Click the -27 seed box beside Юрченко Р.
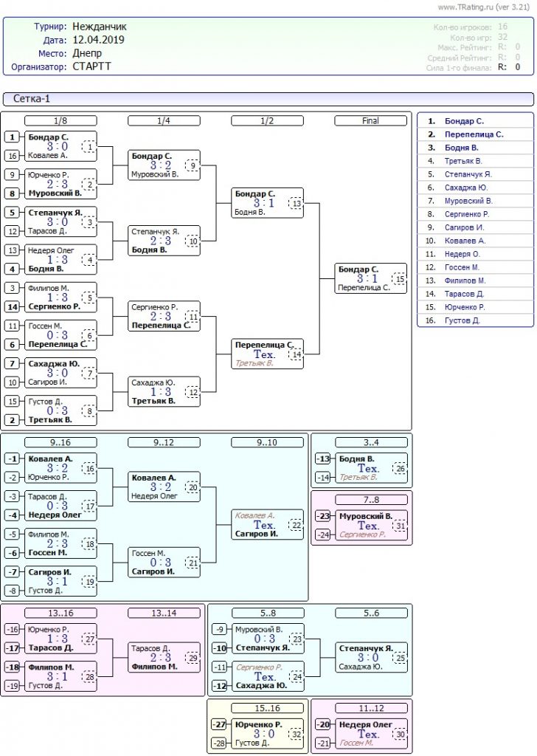The width and height of the screenshot is (537, 756). tap(13, 724)
